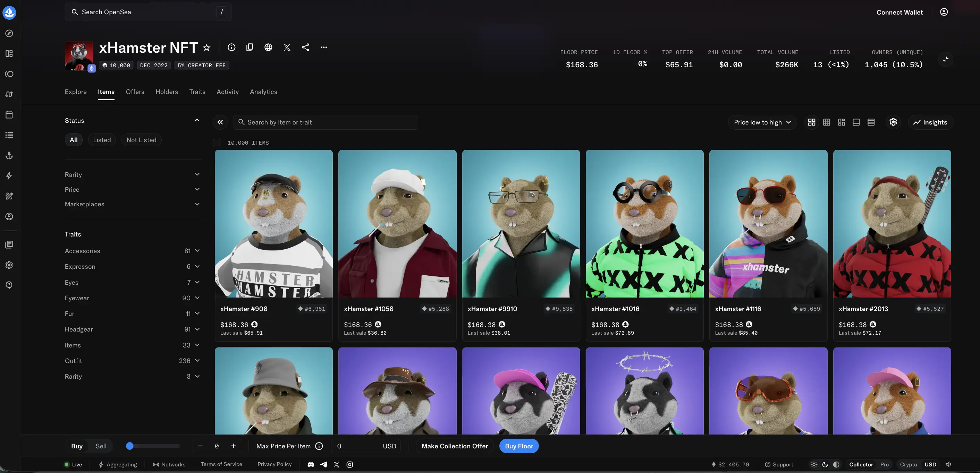Open the compass Discover icon in sidebar
Image resolution: width=980 pixels, height=473 pixels.
coord(9,33)
